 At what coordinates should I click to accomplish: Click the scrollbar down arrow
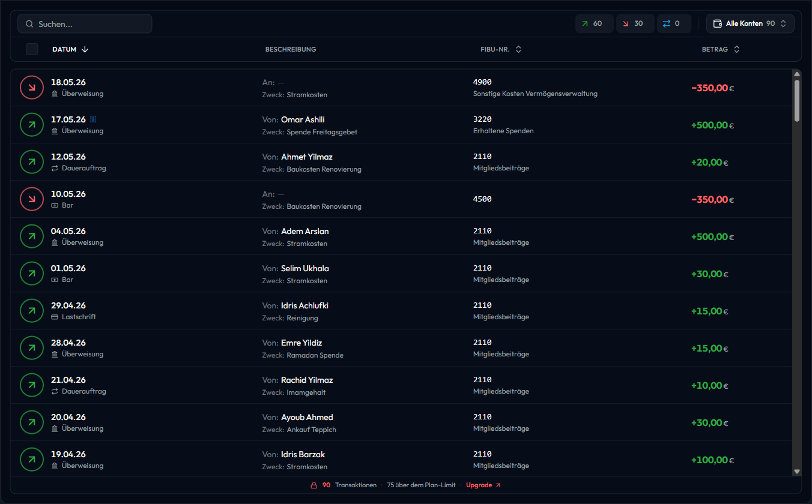pyautogui.click(x=797, y=472)
